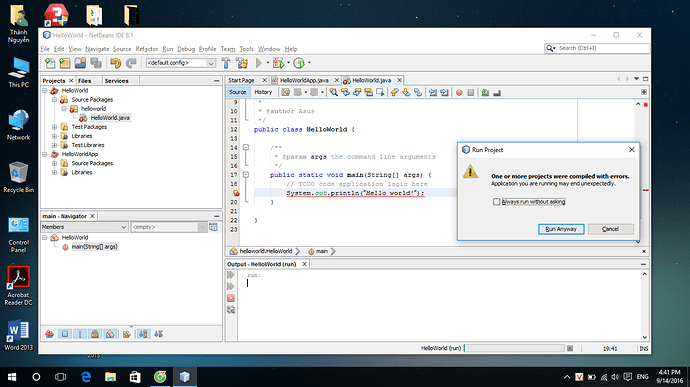690x387 pixels.
Task: Click the Output settings wrench icon
Action: [x=231, y=310]
